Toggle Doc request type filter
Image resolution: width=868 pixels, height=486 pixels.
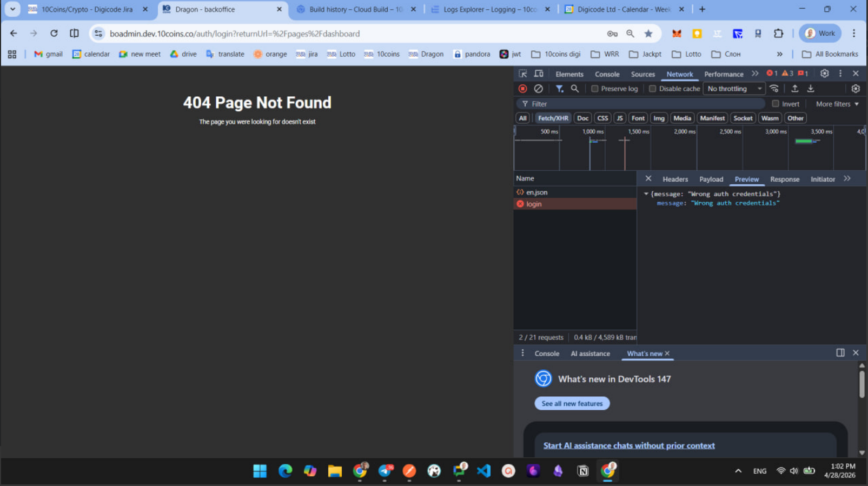[x=582, y=118]
